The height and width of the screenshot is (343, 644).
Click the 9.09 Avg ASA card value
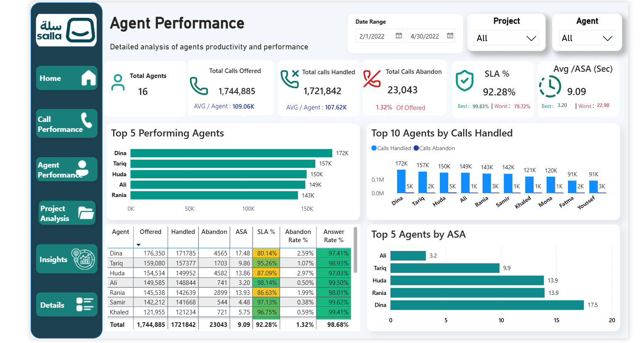(x=576, y=92)
